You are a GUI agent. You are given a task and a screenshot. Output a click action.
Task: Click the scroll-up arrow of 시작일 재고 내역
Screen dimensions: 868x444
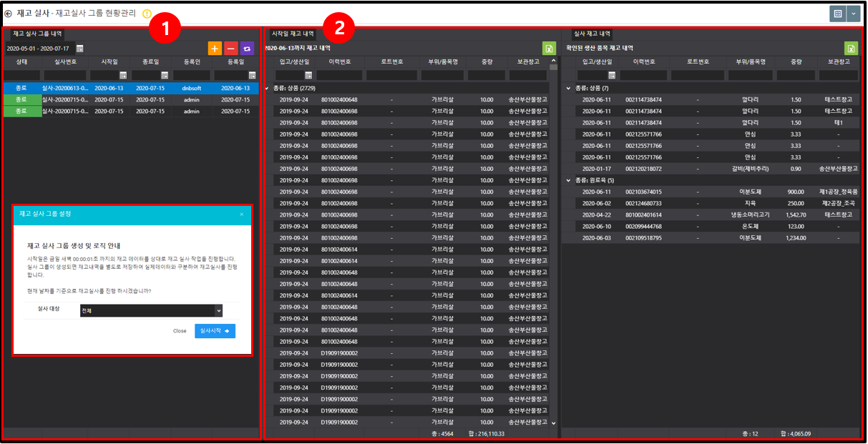552,62
